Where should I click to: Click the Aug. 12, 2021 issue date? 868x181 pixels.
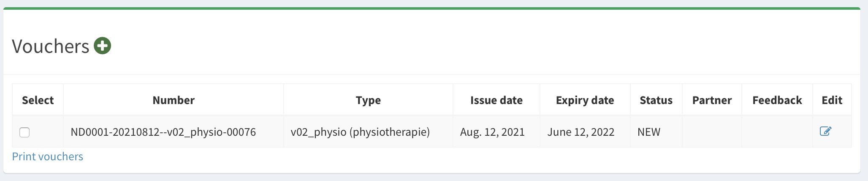492,132
